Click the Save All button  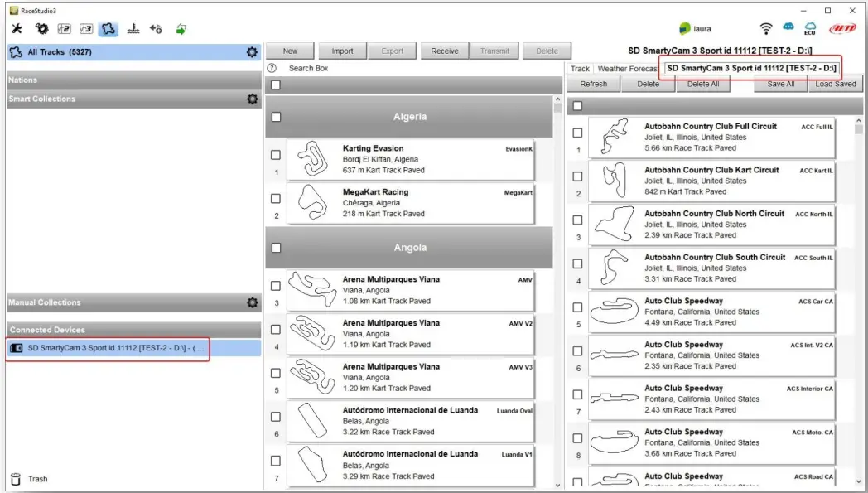pyautogui.click(x=780, y=85)
